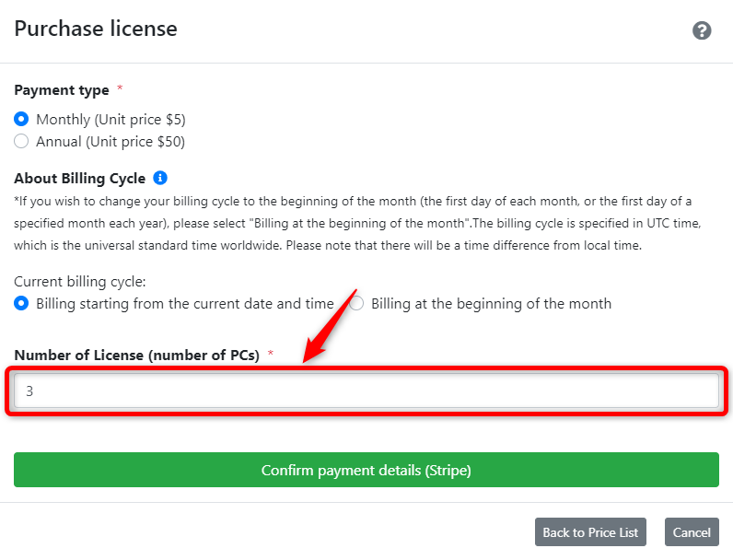
Task: Click the Purchase license dialog title
Action: coord(96,29)
